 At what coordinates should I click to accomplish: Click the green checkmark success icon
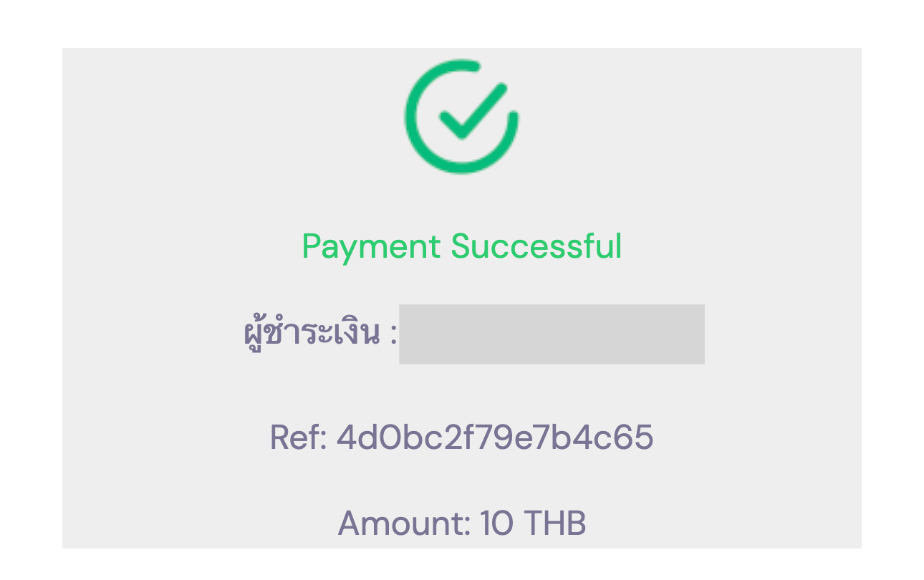point(462,117)
